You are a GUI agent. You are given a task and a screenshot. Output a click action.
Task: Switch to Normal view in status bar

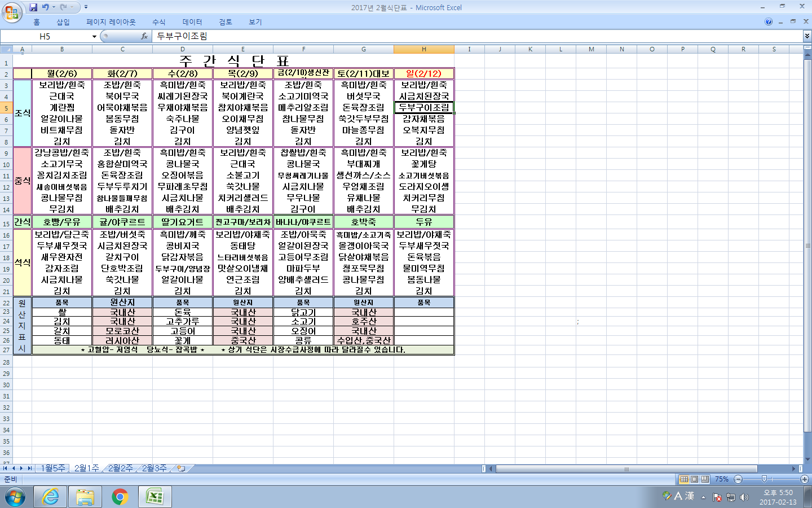click(684, 479)
